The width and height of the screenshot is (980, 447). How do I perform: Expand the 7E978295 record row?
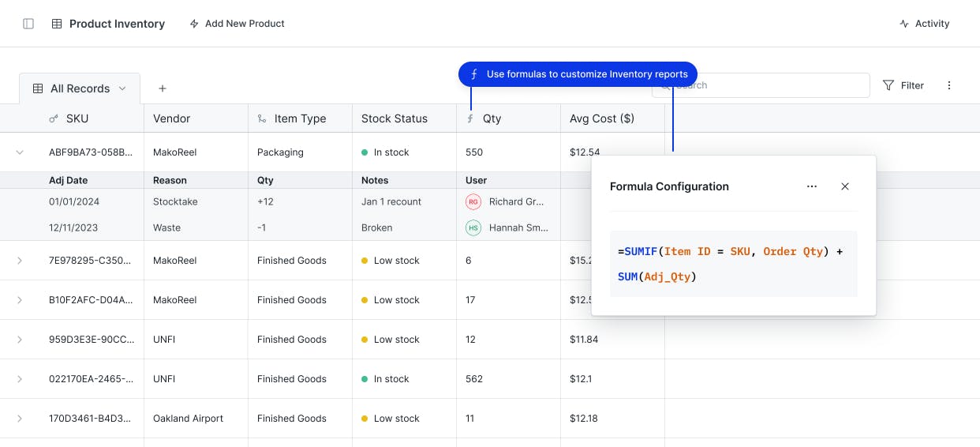click(x=20, y=261)
